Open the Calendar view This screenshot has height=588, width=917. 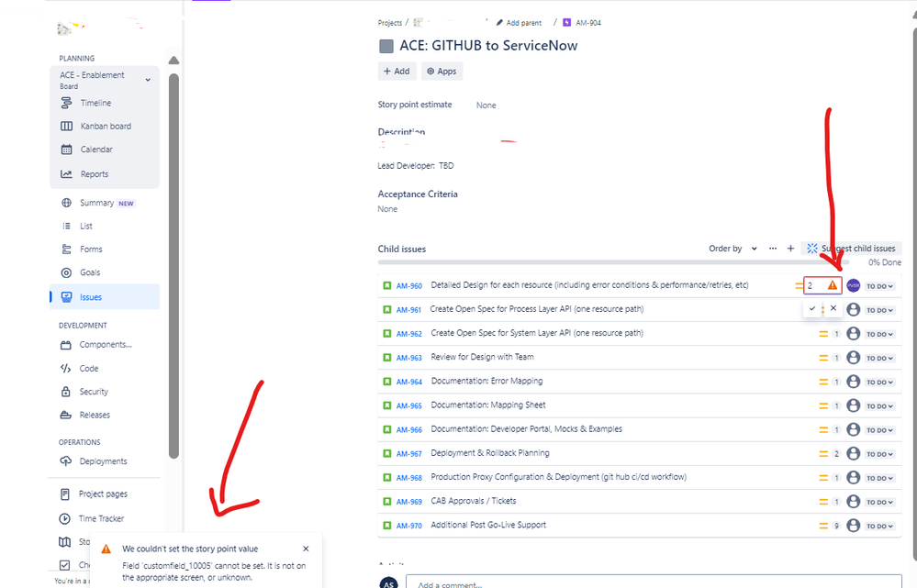pos(96,150)
